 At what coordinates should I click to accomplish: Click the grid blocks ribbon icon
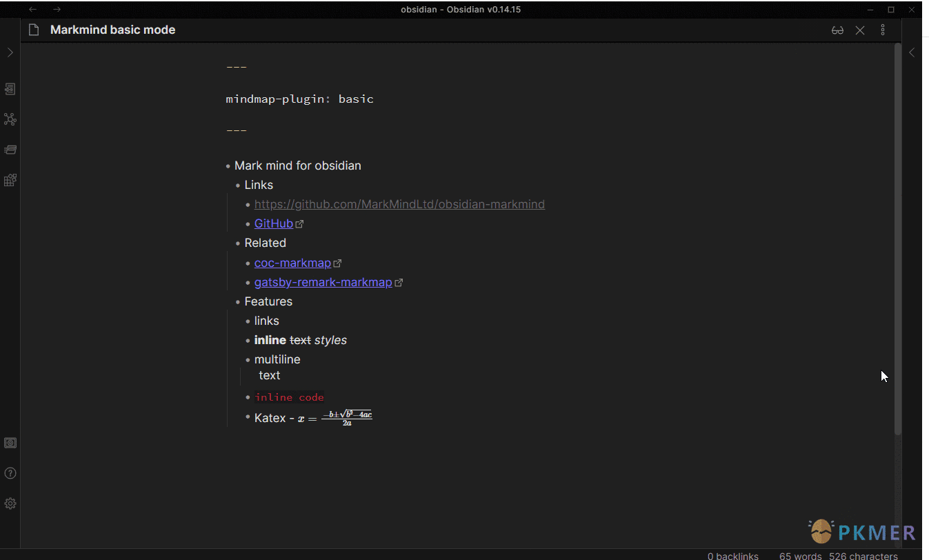10,180
